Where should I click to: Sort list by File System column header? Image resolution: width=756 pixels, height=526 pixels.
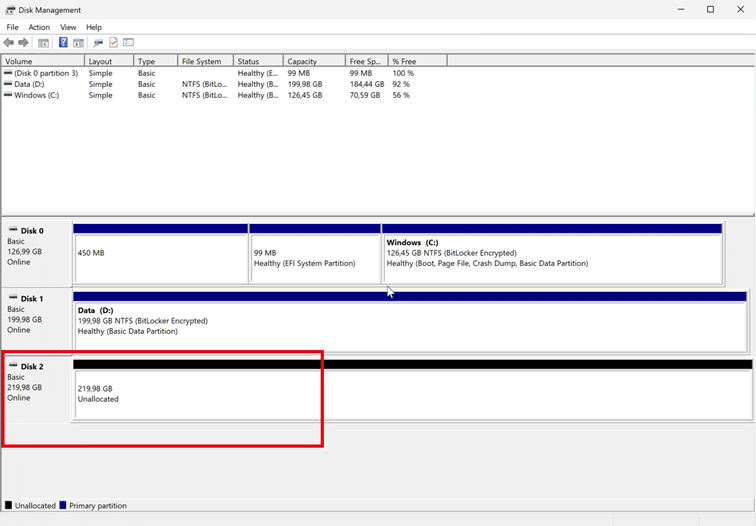[x=205, y=61]
